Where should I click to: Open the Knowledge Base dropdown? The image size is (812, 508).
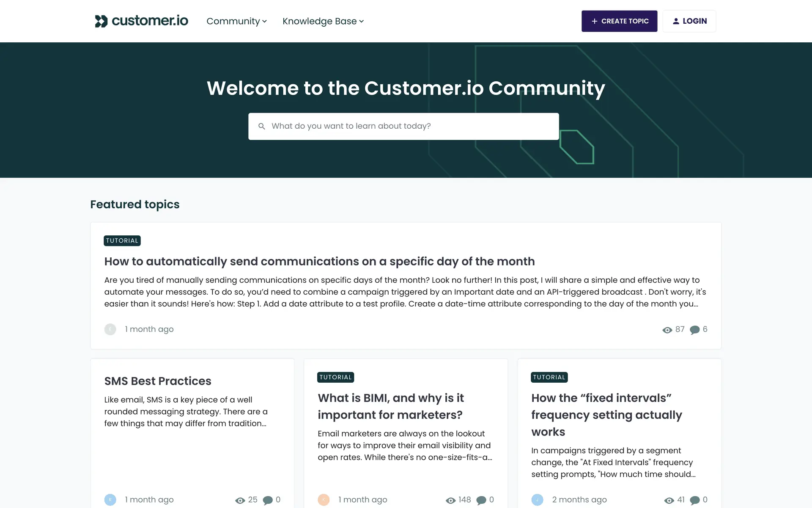(323, 21)
